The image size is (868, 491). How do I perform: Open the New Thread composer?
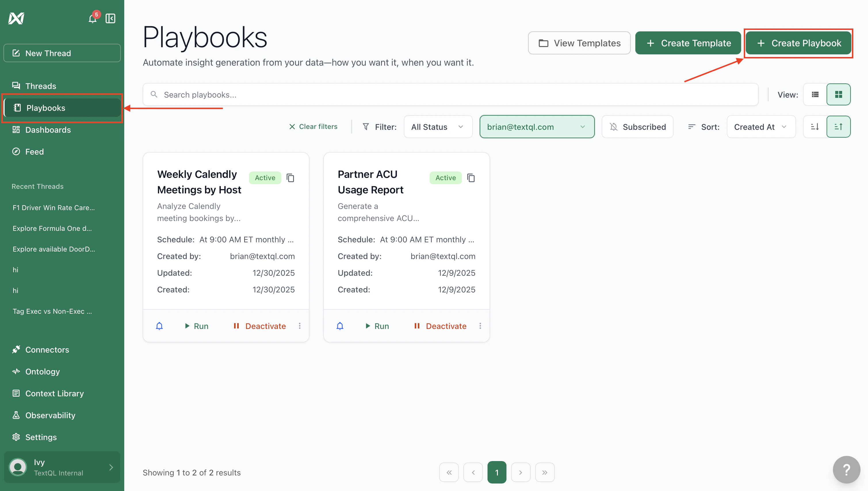62,53
